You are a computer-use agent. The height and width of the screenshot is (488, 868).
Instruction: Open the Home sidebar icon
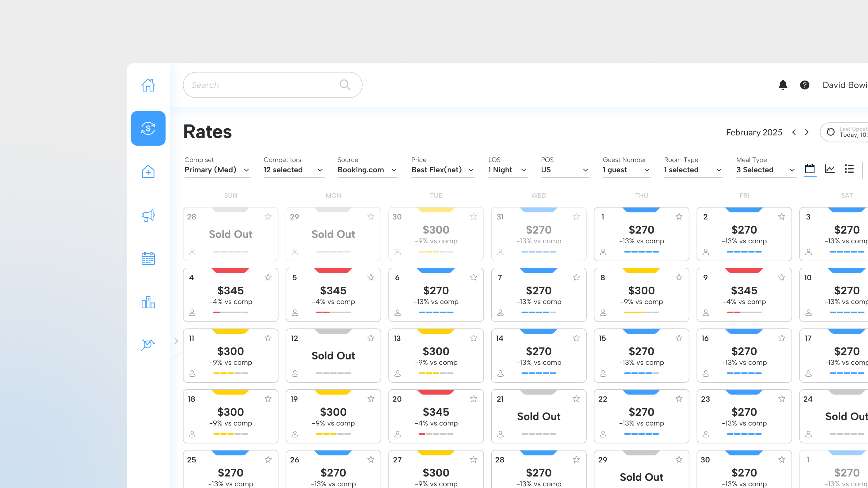148,85
